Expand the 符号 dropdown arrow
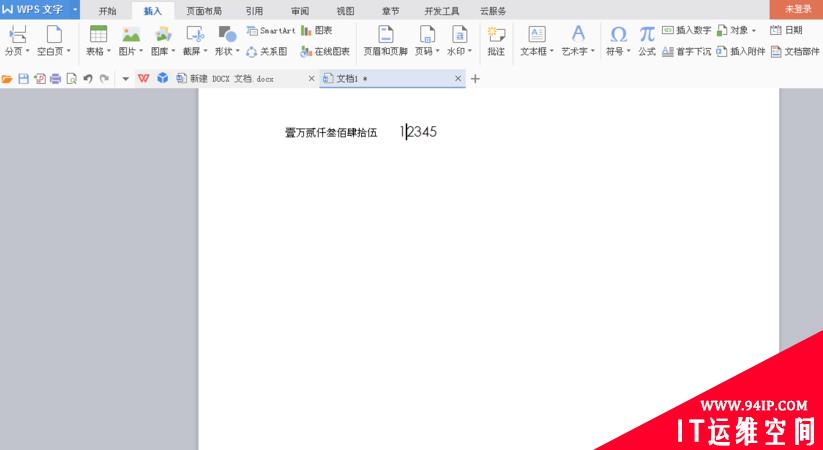823x450 pixels. tap(629, 51)
